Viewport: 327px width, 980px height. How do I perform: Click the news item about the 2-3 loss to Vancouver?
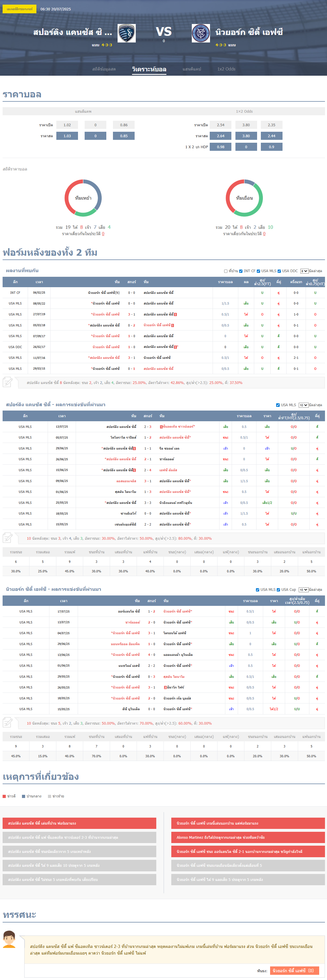[x=79, y=837]
